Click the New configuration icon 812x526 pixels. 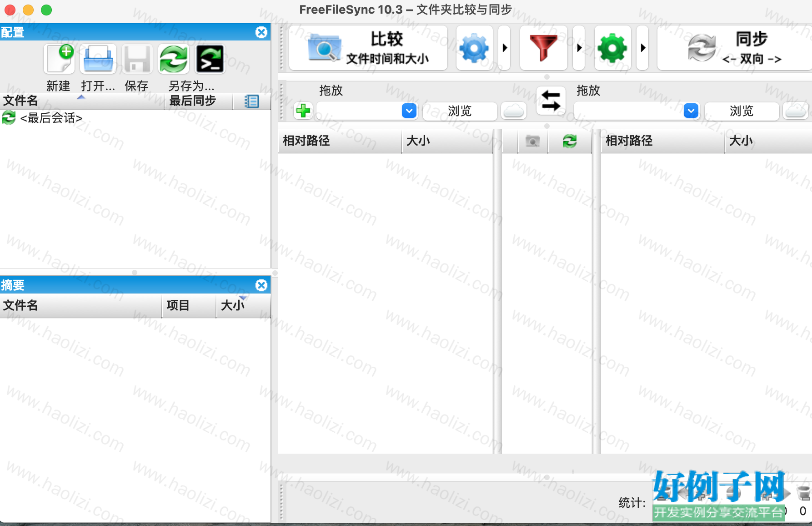60,59
